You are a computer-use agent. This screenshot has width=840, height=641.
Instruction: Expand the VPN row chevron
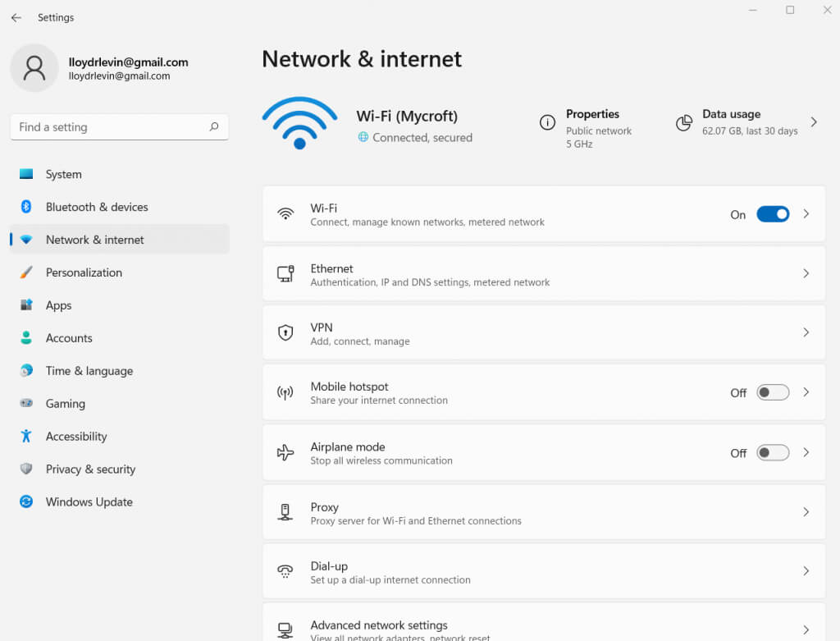[806, 332]
